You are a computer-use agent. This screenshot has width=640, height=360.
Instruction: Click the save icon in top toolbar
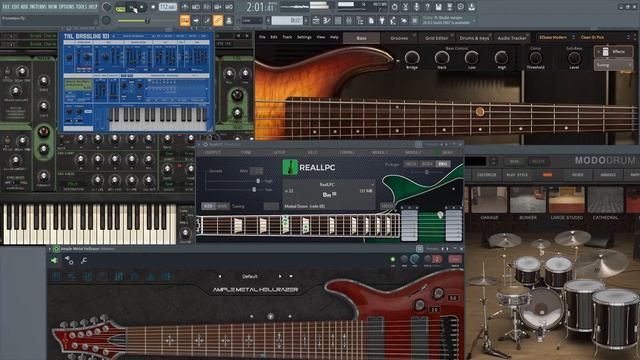(x=438, y=7)
